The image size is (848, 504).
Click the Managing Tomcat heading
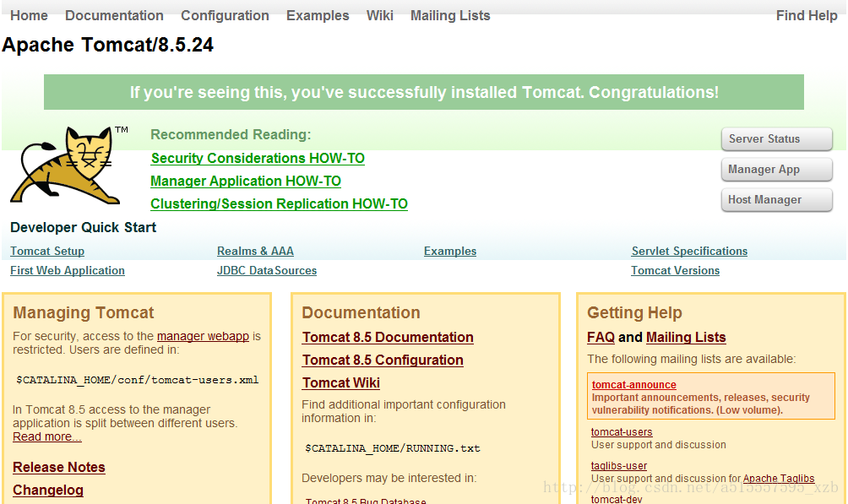84,312
